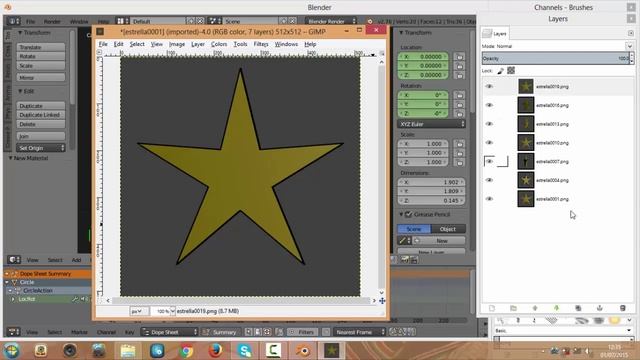
Task: Open the px units dropdown in GIMP status bar
Action: pyautogui.click(x=139, y=311)
